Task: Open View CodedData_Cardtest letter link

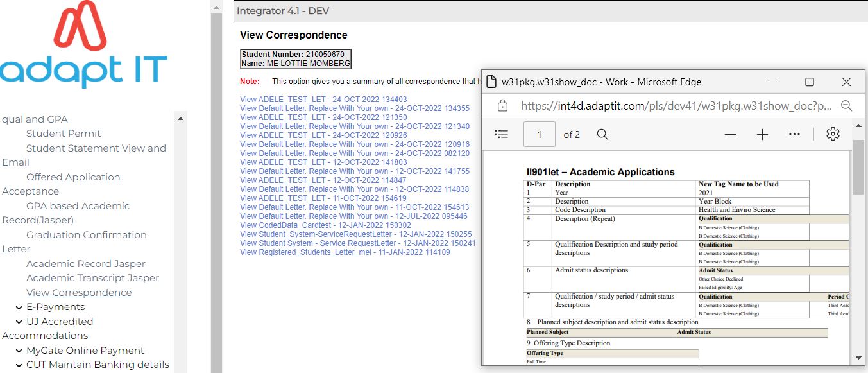Action: click(x=325, y=225)
